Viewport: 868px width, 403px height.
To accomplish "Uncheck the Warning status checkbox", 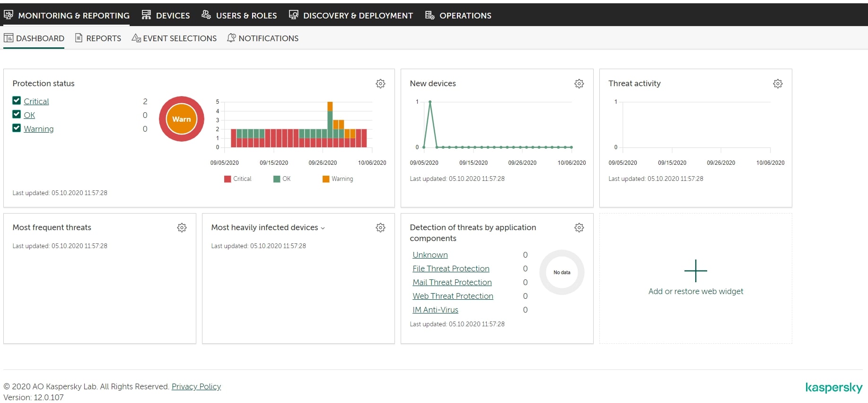I will click(x=17, y=128).
